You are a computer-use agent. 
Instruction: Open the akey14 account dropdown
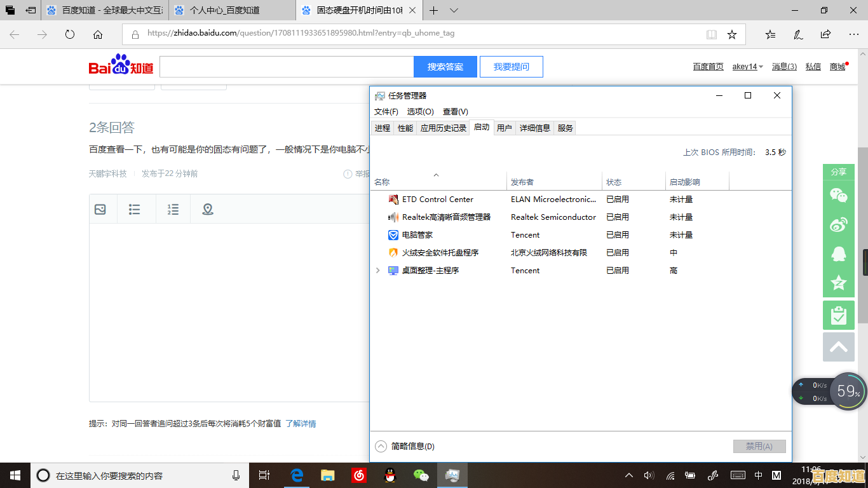click(x=747, y=66)
